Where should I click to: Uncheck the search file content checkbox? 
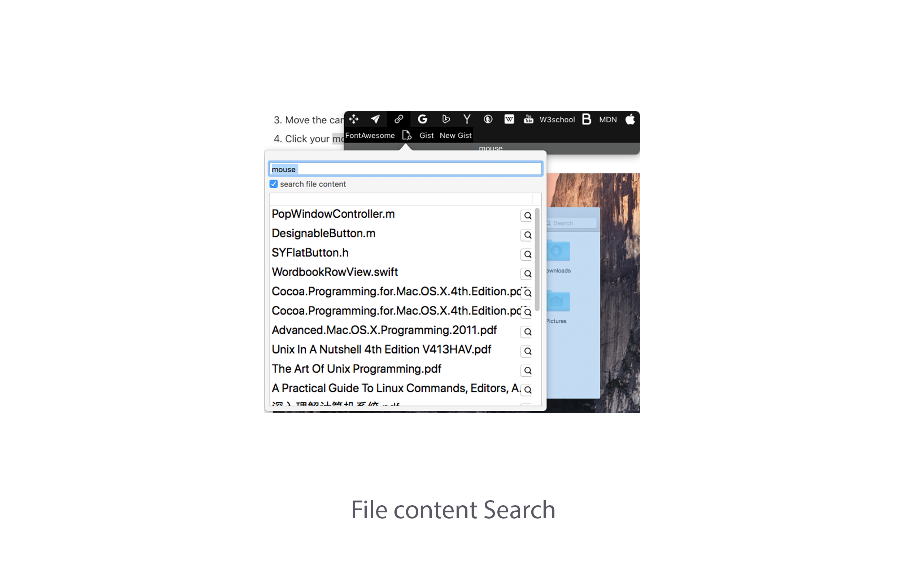[273, 184]
